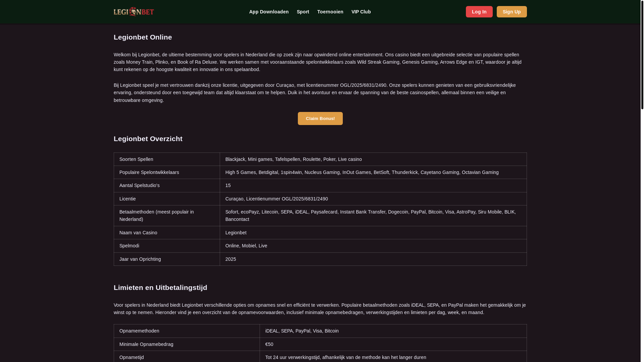This screenshot has width=644, height=362.
Task: Click the '2025' founding year value
Action: tap(373, 259)
